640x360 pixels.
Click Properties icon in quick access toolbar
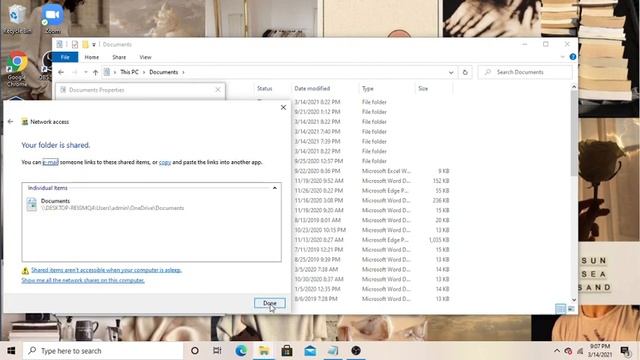60,44
